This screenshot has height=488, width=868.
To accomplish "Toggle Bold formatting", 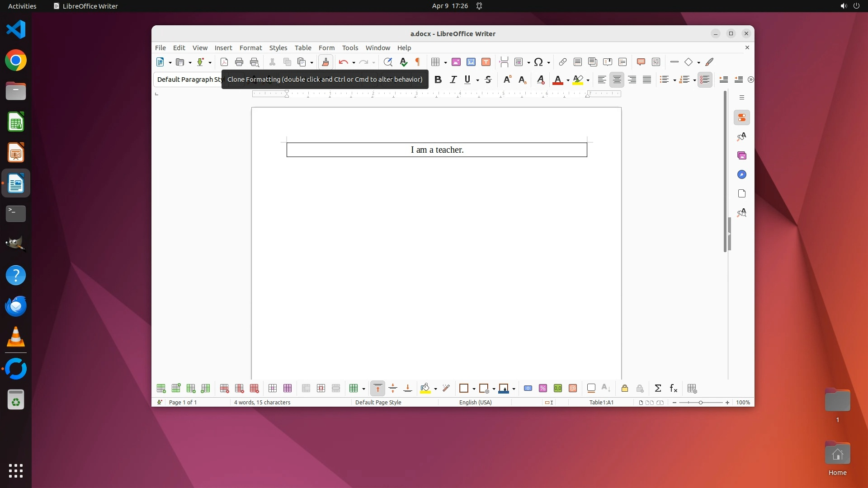I will (x=438, y=80).
